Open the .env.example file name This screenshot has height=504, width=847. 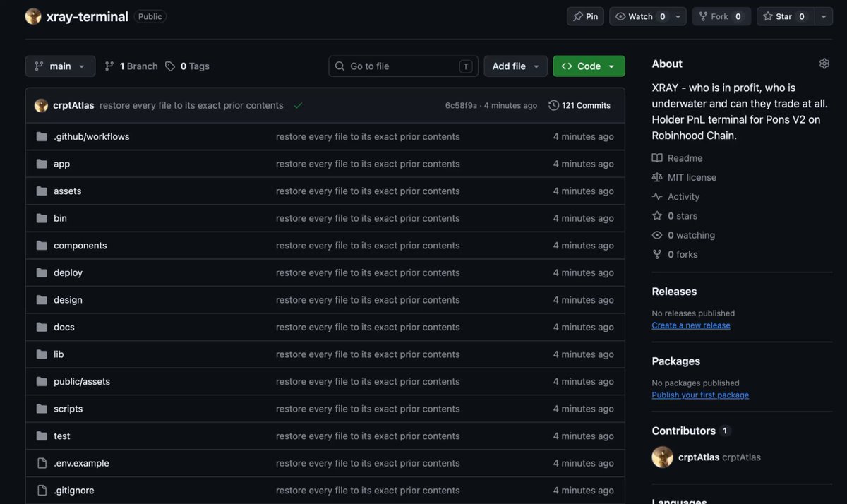click(81, 463)
